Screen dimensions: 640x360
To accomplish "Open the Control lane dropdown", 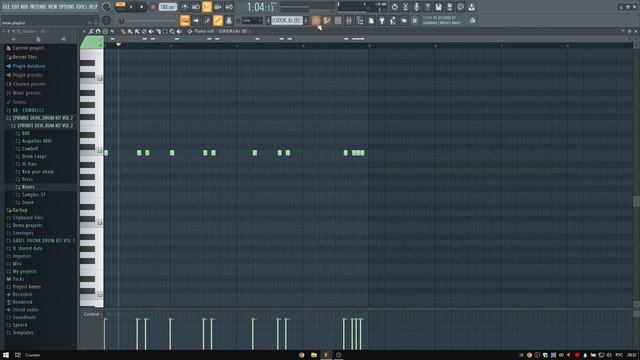I will point(92,314).
